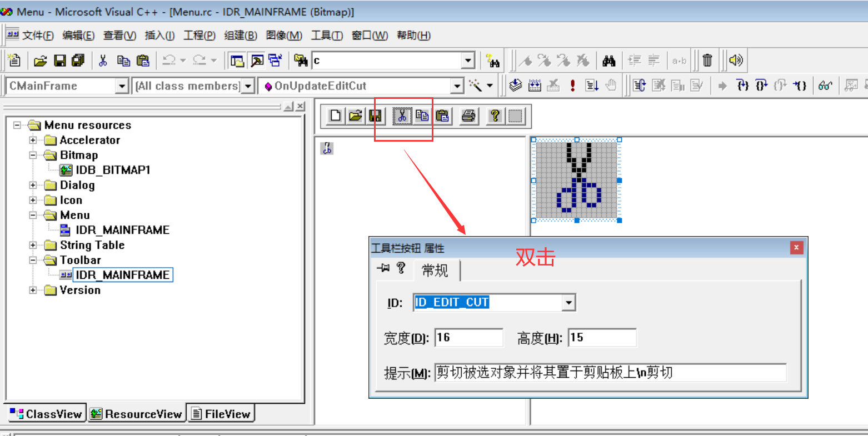The height and width of the screenshot is (436, 868).
Task: Click the Go debug icon
Action: coord(592,86)
